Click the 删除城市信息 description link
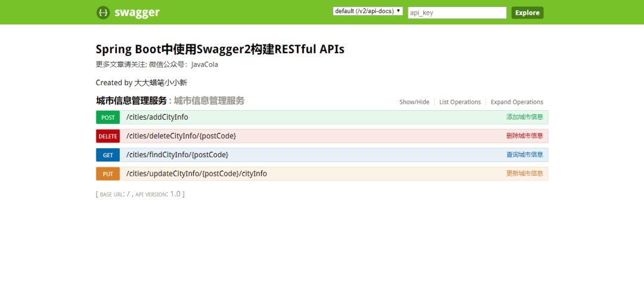The height and width of the screenshot is (299, 644). tap(525, 136)
